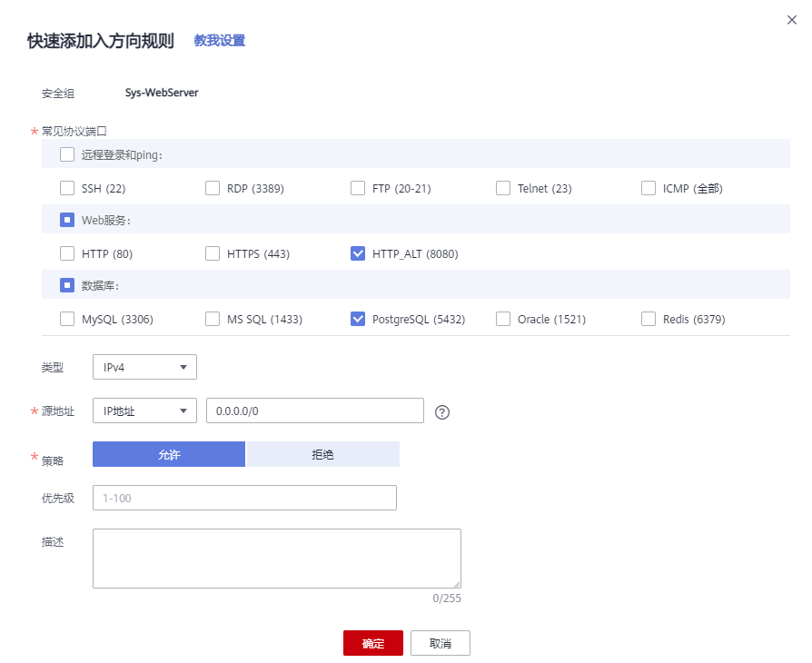The height and width of the screenshot is (663, 812).
Task: Check the RDP (3389) port option
Action: pyautogui.click(x=213, y=188)
